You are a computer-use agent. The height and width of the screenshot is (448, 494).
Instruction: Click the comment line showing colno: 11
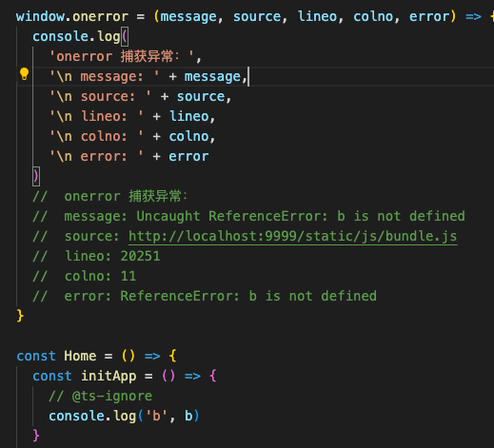click(85, 276)
